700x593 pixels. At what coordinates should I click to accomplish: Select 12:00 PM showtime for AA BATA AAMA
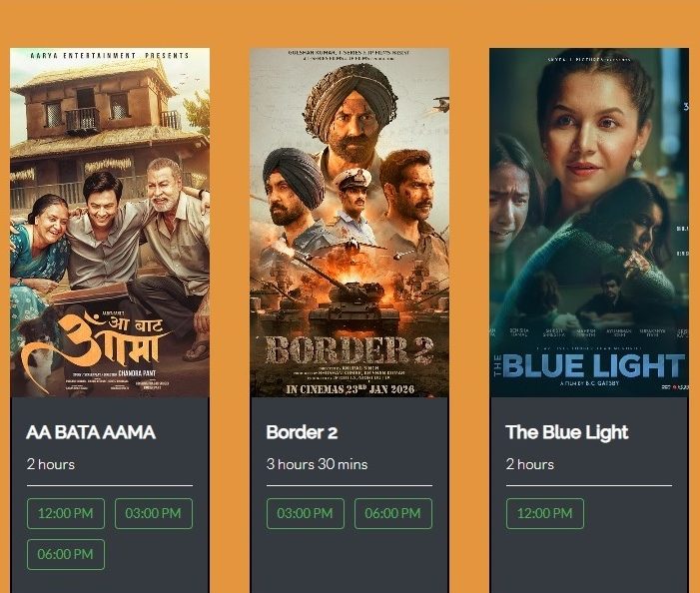66,513
